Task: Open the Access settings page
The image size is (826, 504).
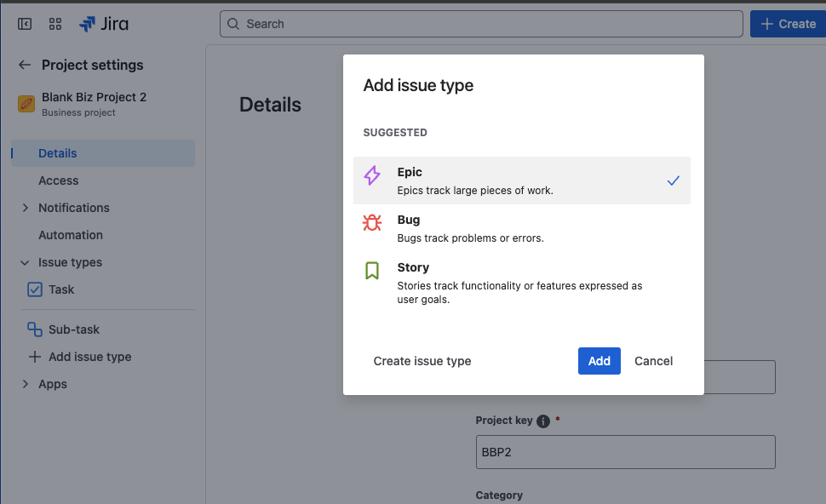Action: (58, 180)
